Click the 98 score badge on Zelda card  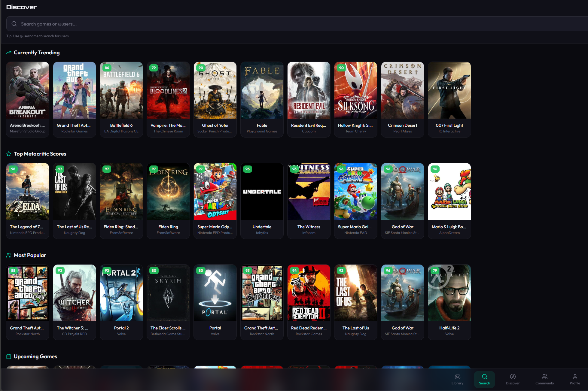point(13,169)
